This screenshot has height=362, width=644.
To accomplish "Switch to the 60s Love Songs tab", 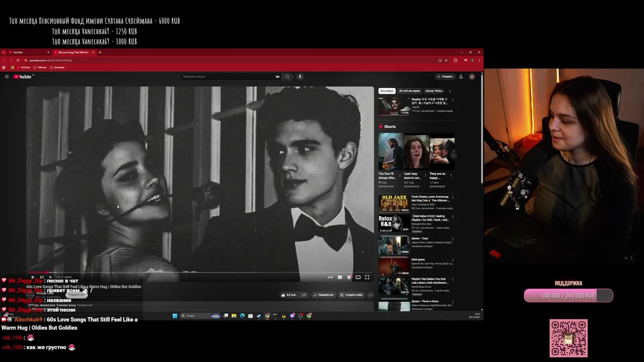I will click(x=74, y=52).
